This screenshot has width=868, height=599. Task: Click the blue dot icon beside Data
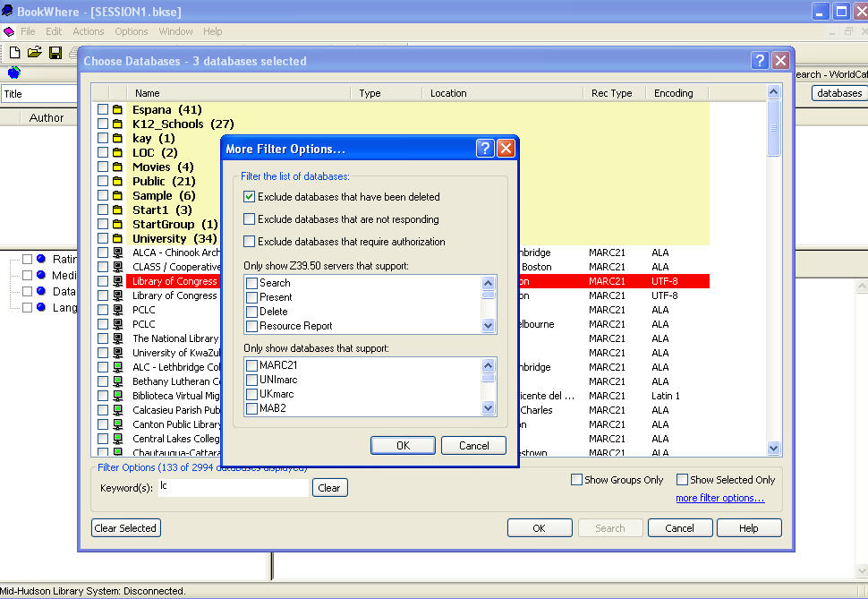click(x=41, y=291)
